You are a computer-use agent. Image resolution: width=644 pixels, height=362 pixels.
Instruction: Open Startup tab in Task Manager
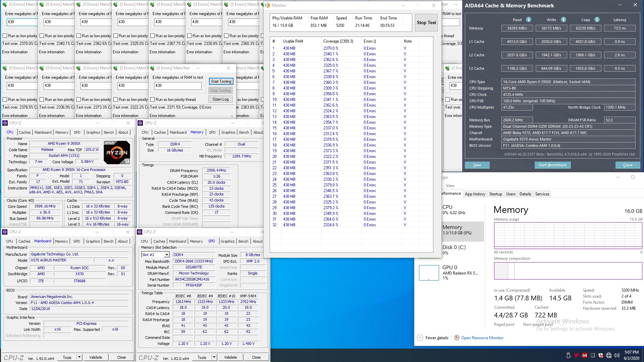tap(495, 194)
